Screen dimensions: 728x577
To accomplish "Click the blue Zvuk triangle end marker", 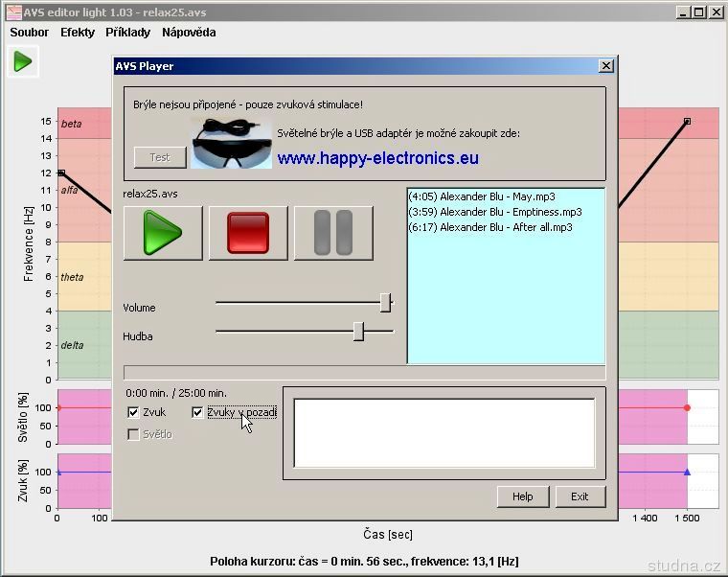I will click(x=687, y=472).
